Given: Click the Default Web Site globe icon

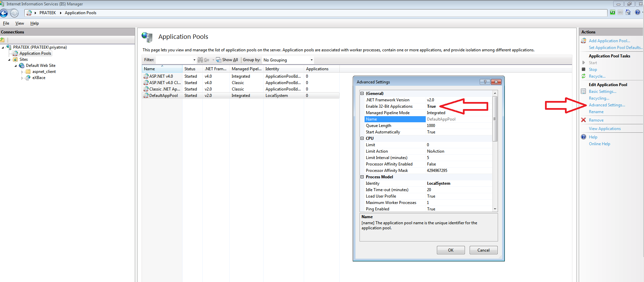Looking at the screenshot, I should click(22, 66).
